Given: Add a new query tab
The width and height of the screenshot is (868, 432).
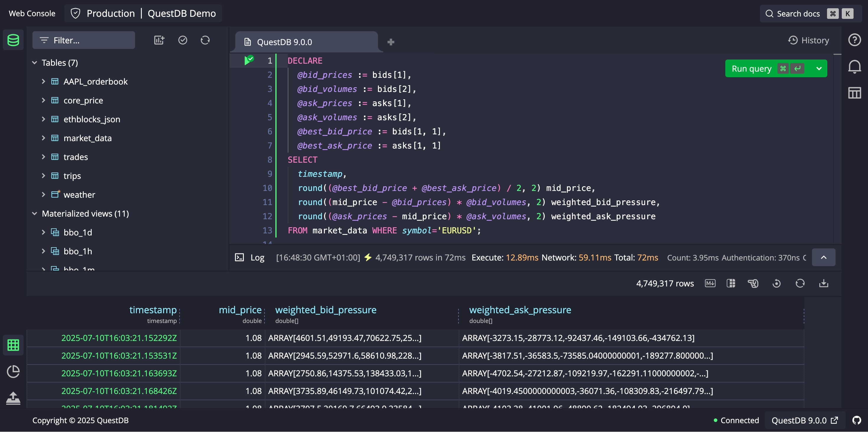Looking at the screenshot, I should pos(391,42).
